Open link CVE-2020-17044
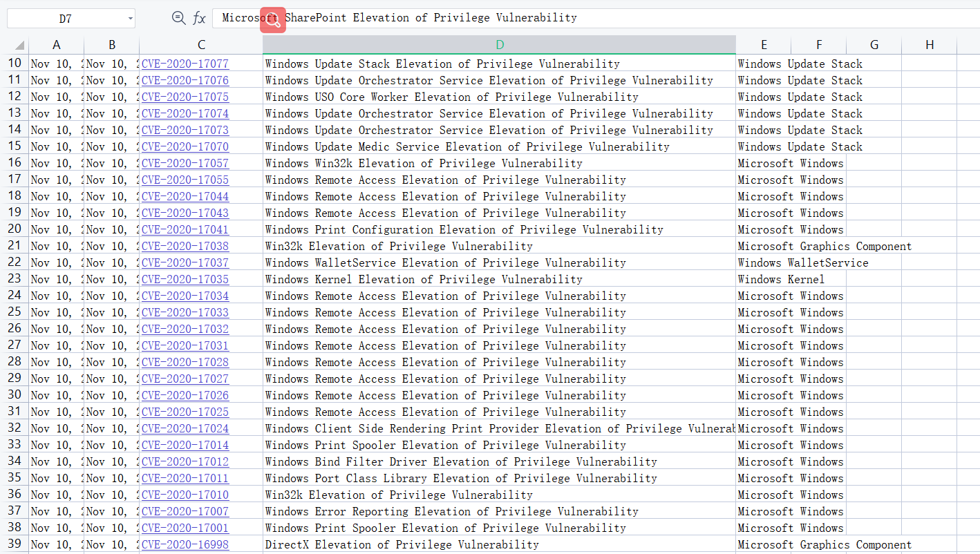 pyautogui.click(x=185, y=196)
